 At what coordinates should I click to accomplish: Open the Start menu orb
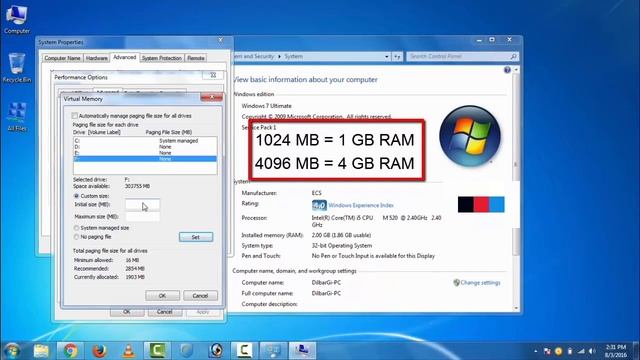pyautogui.click(x=11, y=351)
